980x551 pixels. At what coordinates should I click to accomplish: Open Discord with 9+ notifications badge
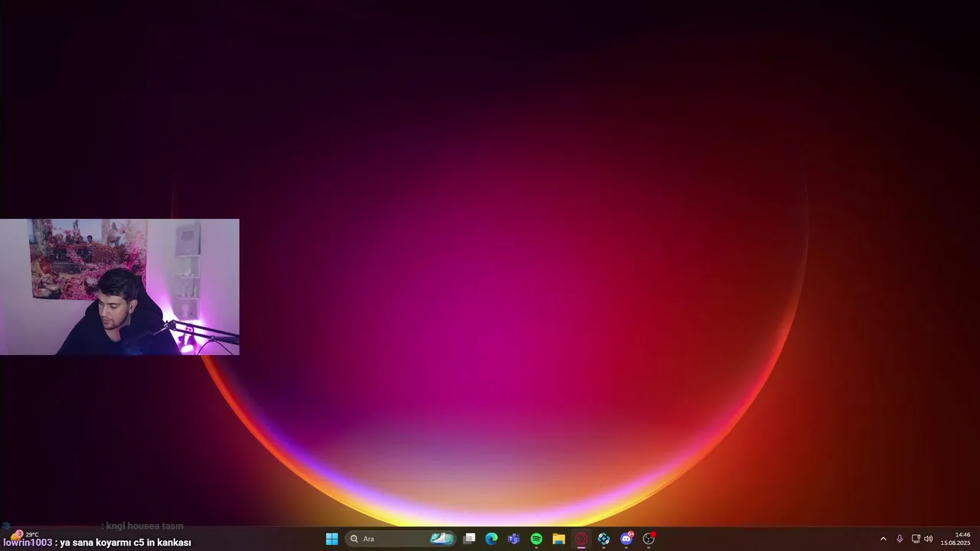[626, 539]
